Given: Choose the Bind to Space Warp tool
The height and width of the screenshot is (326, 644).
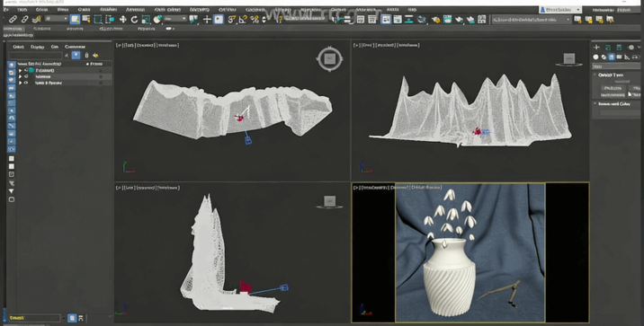Looking at the screenshot, I should [x=37, y=19].
